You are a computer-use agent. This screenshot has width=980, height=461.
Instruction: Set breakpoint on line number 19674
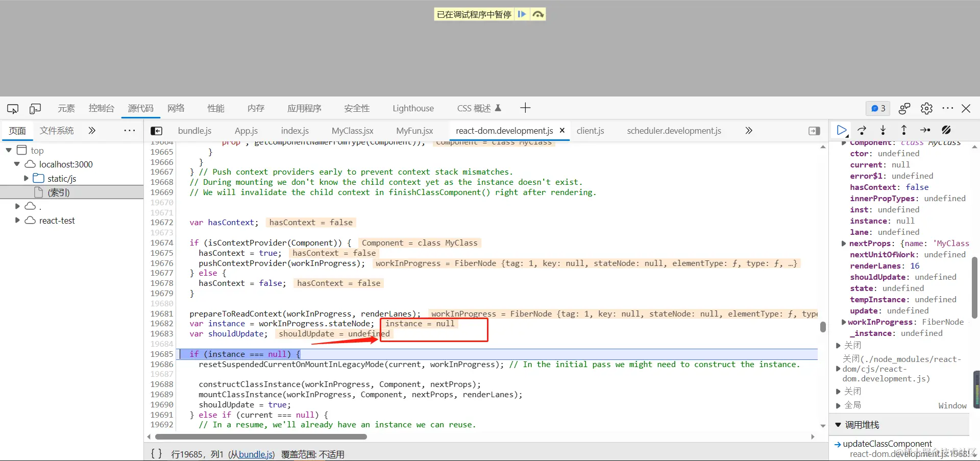pos(162,243)
